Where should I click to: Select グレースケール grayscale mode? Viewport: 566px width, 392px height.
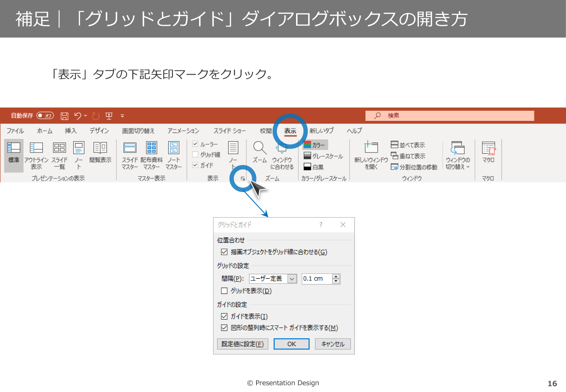tap(323, 156)
